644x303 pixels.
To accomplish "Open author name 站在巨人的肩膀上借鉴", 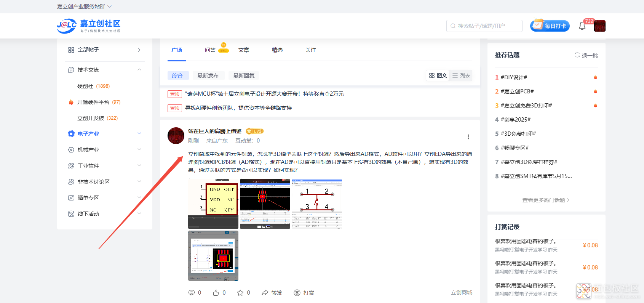I will click(x=215, y=131).
